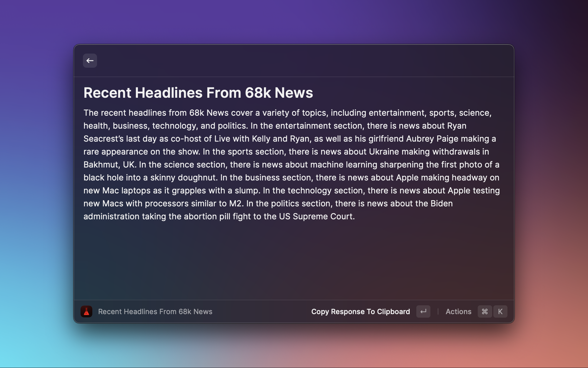
Task: Click the Return key shortcut icon
Action: [423, 311]
